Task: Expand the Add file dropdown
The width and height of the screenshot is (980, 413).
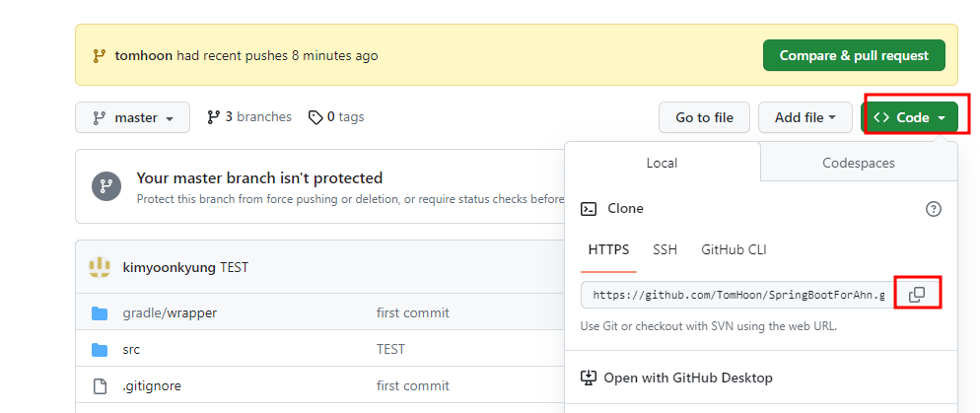Action: pyautogui.click(x=805, y=117)
